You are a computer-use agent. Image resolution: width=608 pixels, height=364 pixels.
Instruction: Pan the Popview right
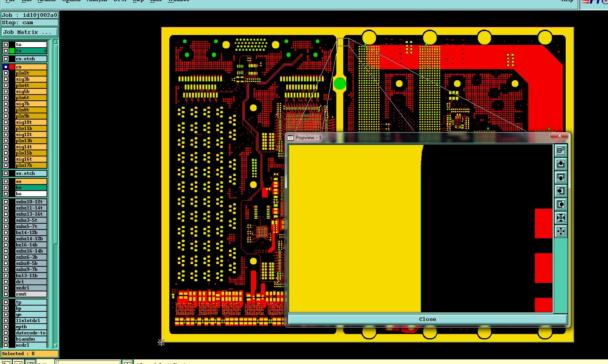561,204
